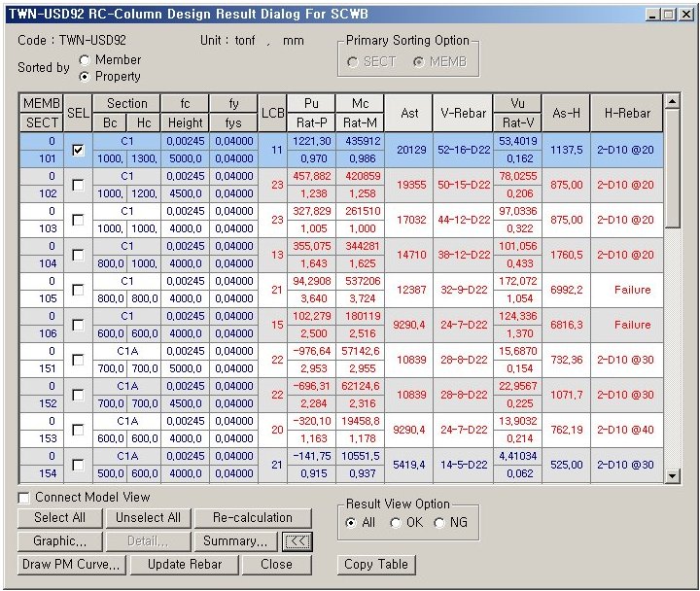Check the SEL box for section 105
This screenshot has height=591, width=700.
coord(78,290)
